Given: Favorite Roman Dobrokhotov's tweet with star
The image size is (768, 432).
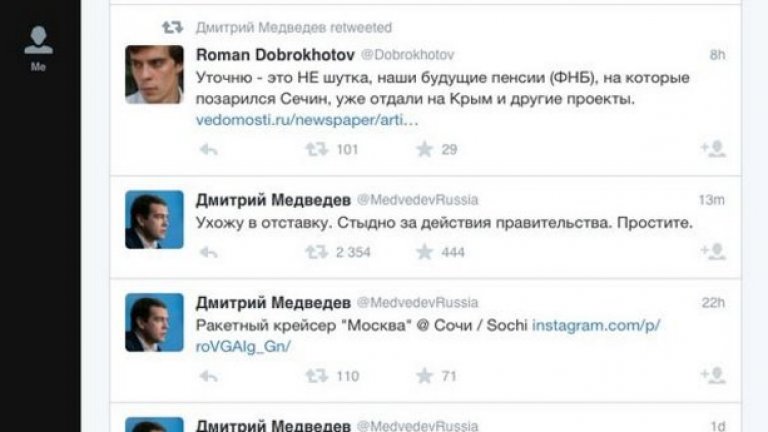Looking at the screenshot, I should pos(424,149).
